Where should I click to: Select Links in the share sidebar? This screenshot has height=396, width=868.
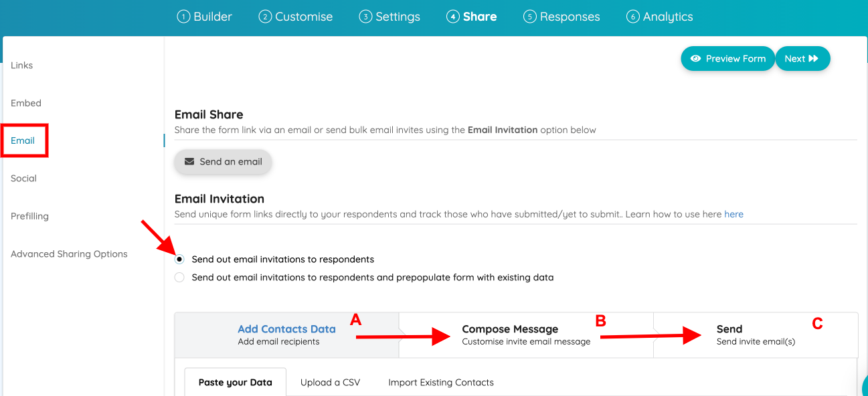pyautogui.click(x=22, y=66)
